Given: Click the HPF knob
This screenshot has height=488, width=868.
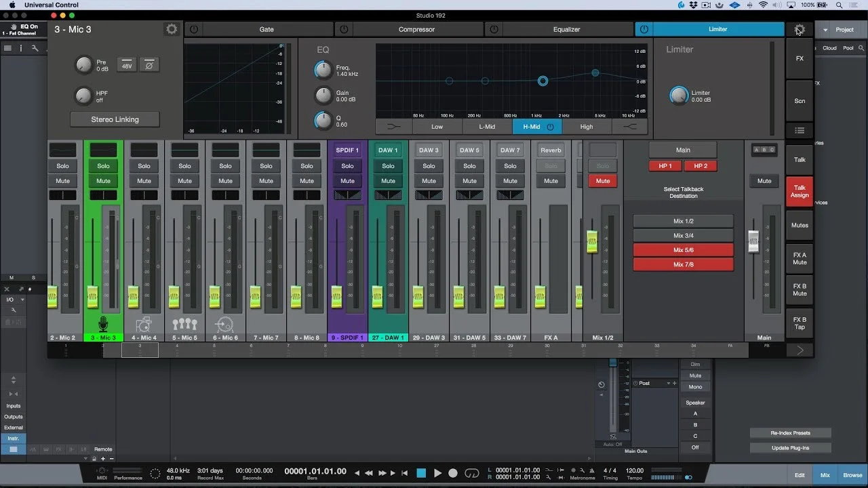Looking at the screenshot, I should (x=83, y=96).
